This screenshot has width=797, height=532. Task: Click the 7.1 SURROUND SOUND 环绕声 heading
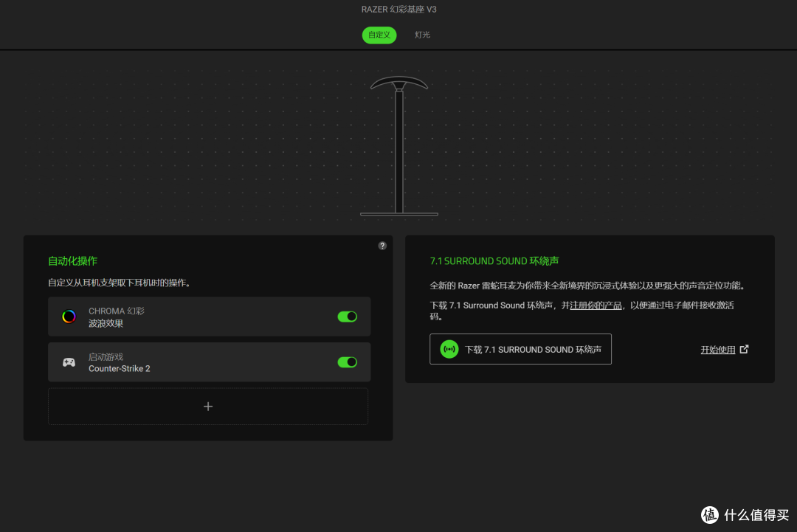coord(494,261)
